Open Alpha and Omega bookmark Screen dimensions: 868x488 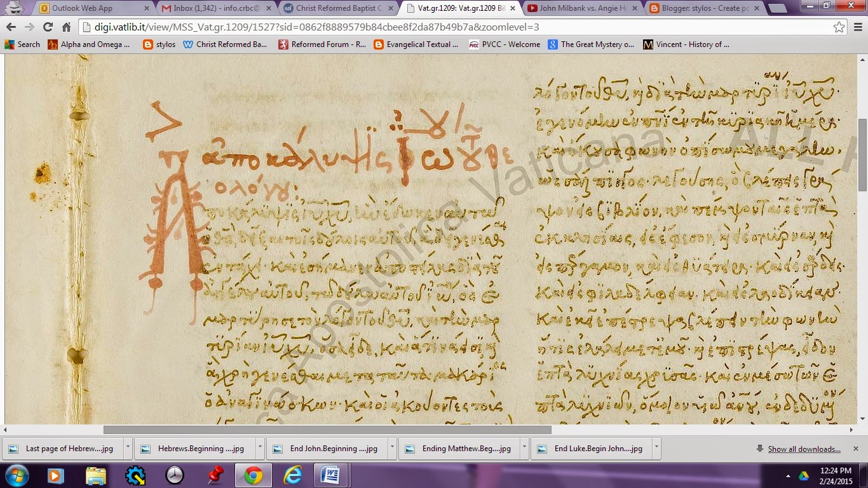[88, 44]
